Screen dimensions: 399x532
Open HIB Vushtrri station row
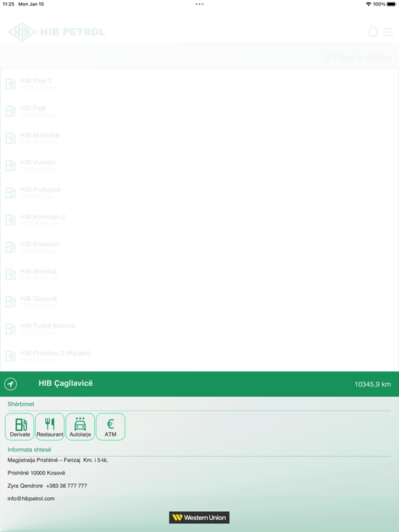tap(199, 166)
